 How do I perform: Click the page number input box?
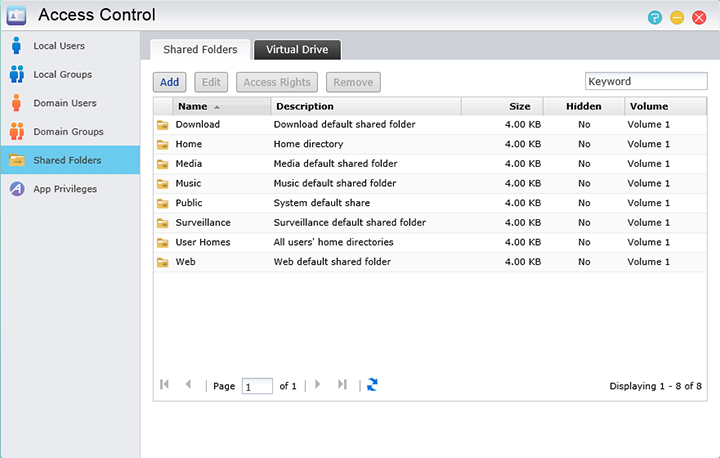coord(257,386)
